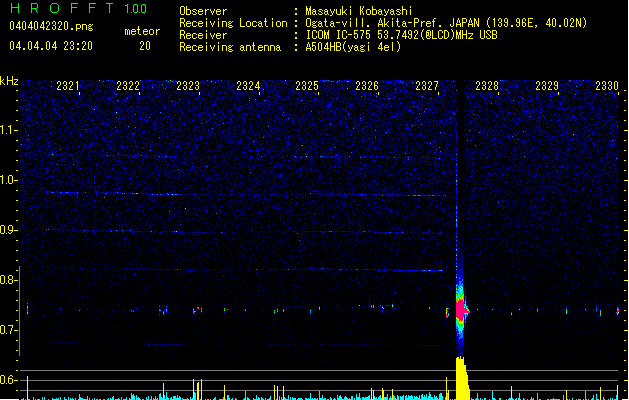Click the meteor count value 20

coord(145,46)
